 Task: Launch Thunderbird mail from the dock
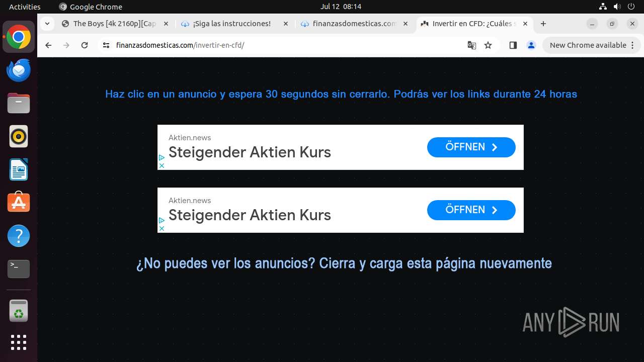point(19,70)
